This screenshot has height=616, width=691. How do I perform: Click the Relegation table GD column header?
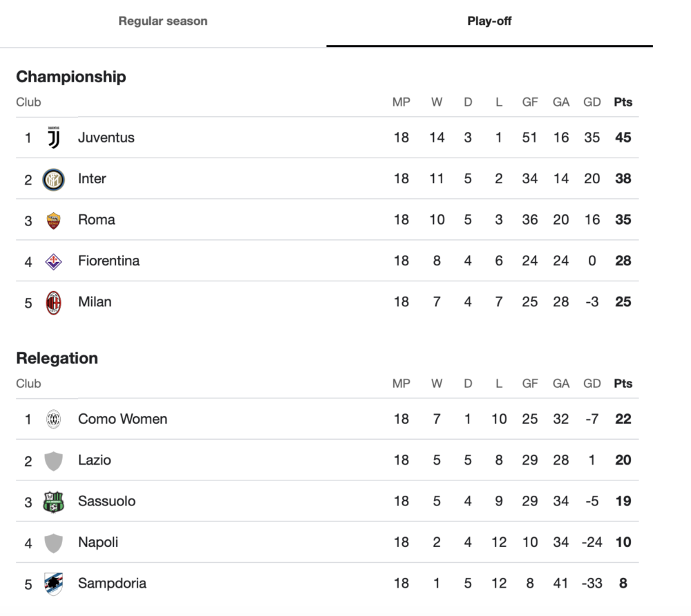591,384
